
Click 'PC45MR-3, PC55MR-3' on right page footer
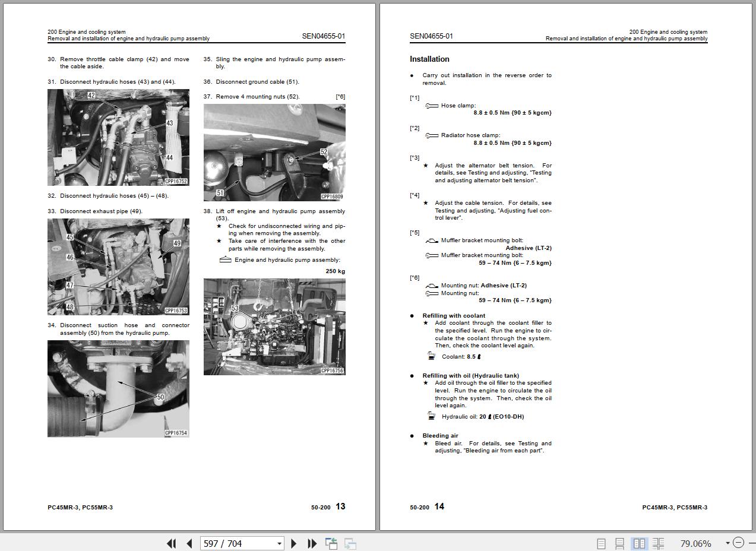coord(675,508)
